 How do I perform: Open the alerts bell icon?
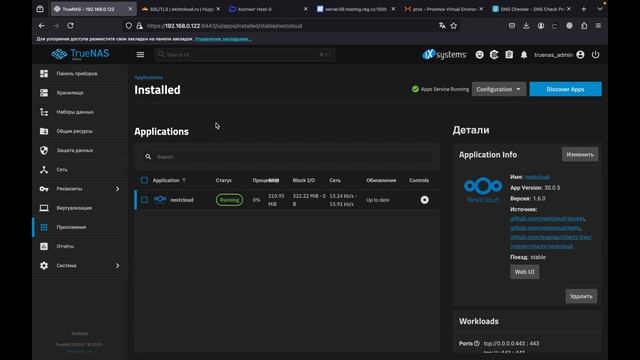coord(524,55)
